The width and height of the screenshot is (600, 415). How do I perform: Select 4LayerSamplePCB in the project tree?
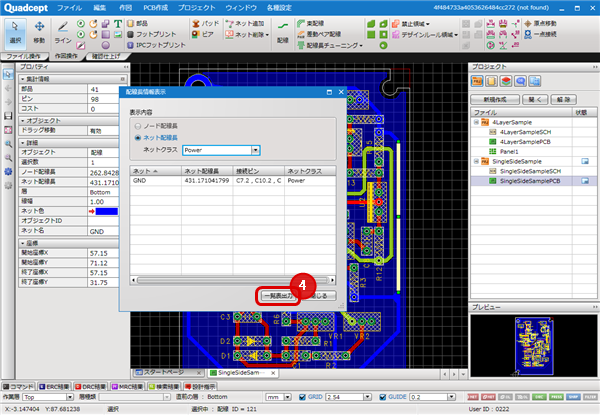(x=525, y=142)
